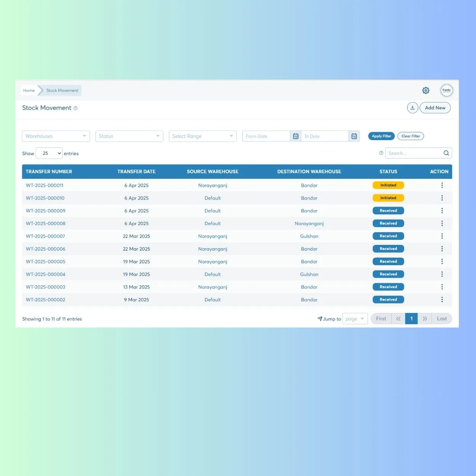Viewport: 476px width, 476px height.
Task: Click the download export icon
Action: pos(412,108)
